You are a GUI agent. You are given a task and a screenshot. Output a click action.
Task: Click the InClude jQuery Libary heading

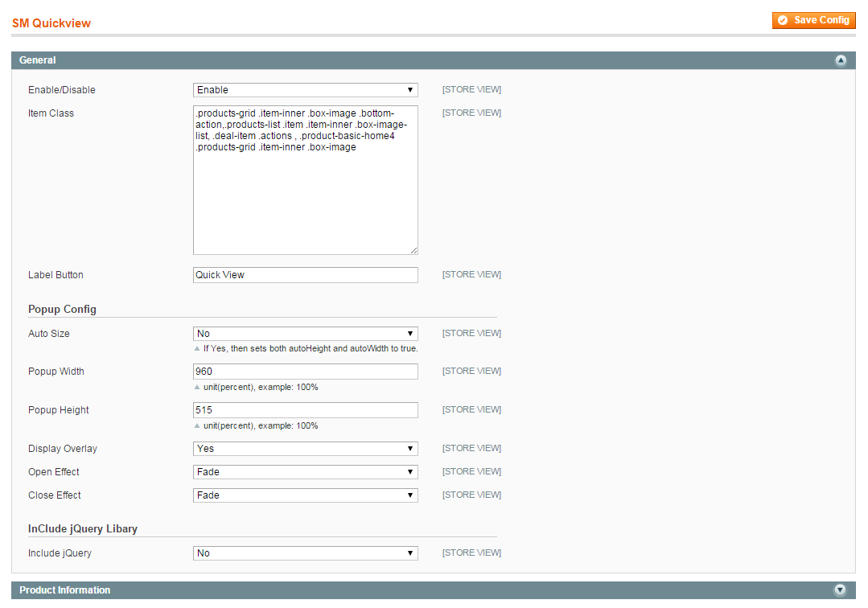point(83,529)
